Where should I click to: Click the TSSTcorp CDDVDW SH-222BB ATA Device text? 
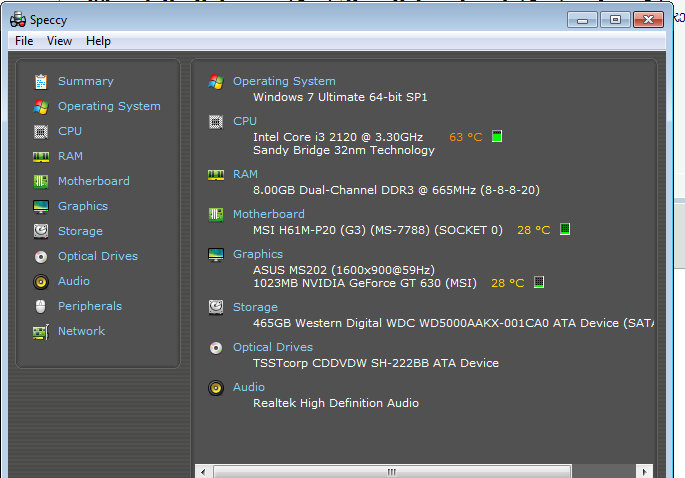(x=376, y=363)
